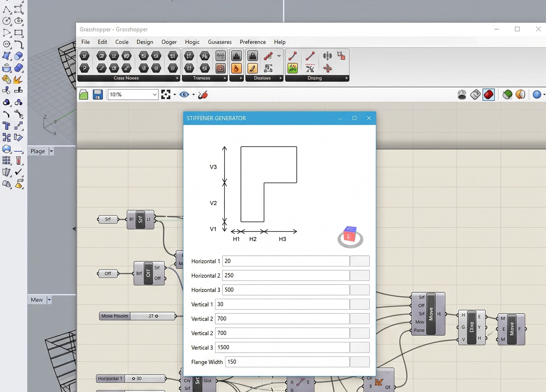Click the button beside Flange Width

click(360, 362)
